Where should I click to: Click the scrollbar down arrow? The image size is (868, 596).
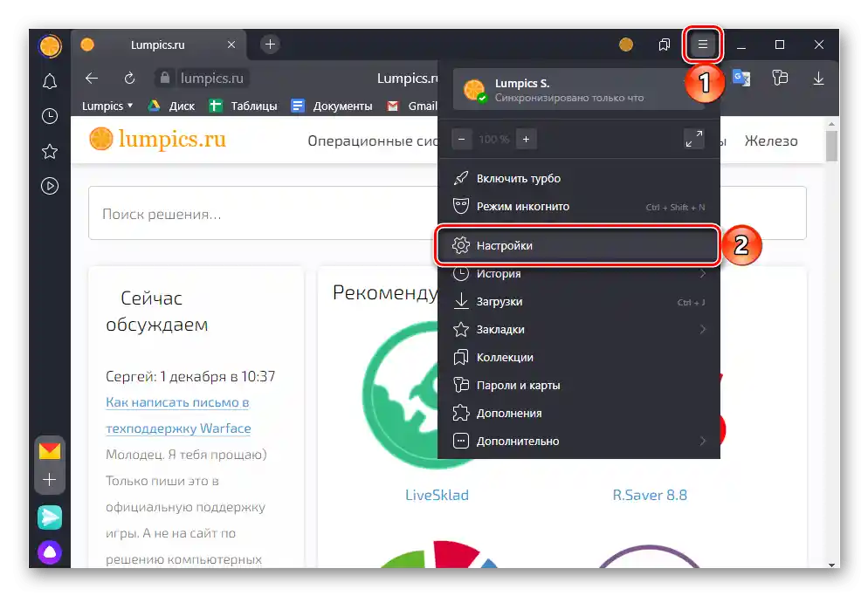[x=831, y=565]
